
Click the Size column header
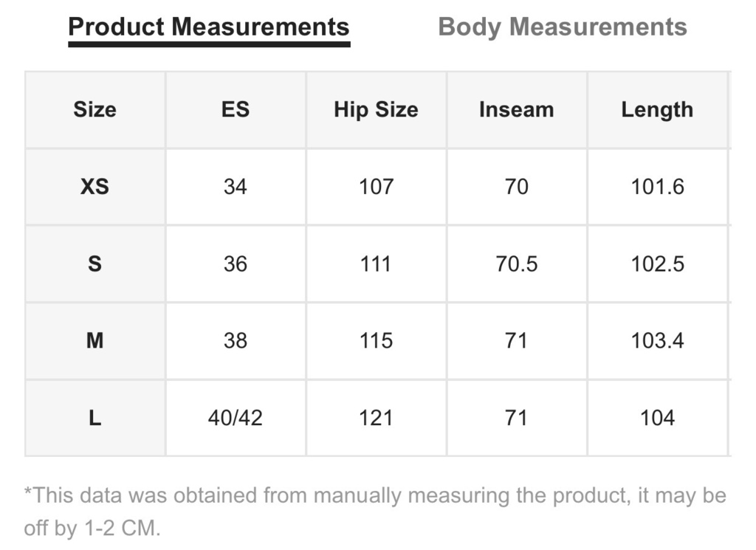point(95,109)
